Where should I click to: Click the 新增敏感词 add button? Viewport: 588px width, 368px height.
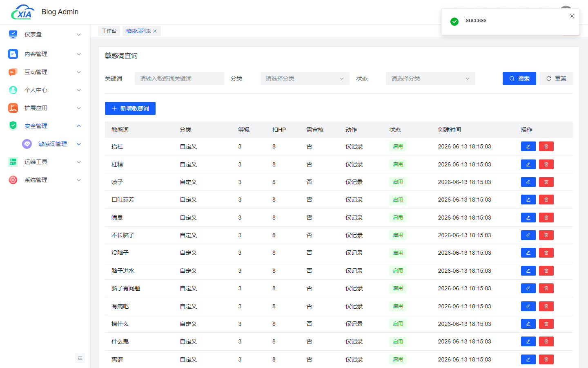[x=130, y=108]
